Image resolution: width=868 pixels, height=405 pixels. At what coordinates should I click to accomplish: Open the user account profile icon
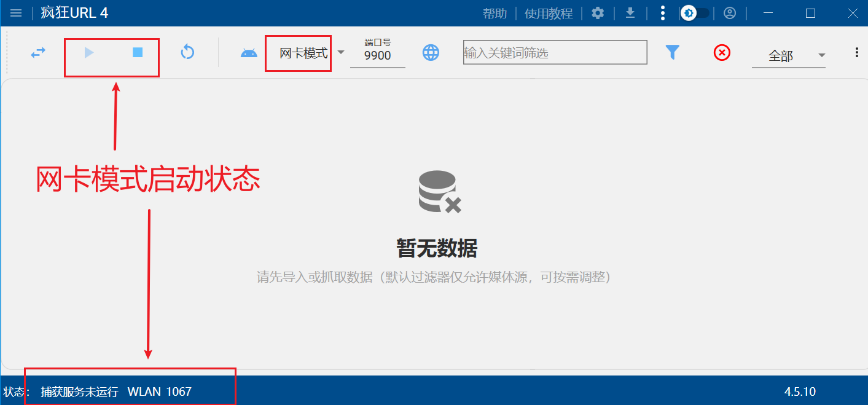tap(729, 13)
